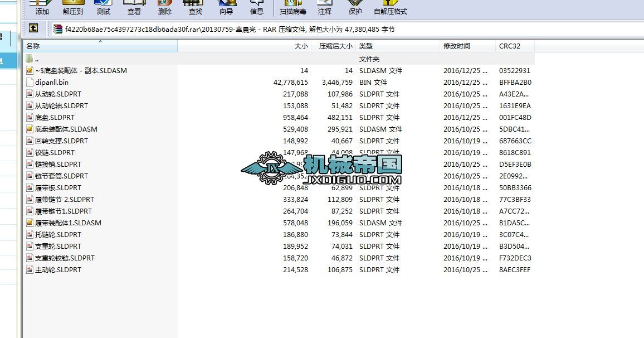Click the 解压到 (Extract To) toolbar button
Image resolution: width=644 pixels, height=338 pixels.
(x=72, y=8)
